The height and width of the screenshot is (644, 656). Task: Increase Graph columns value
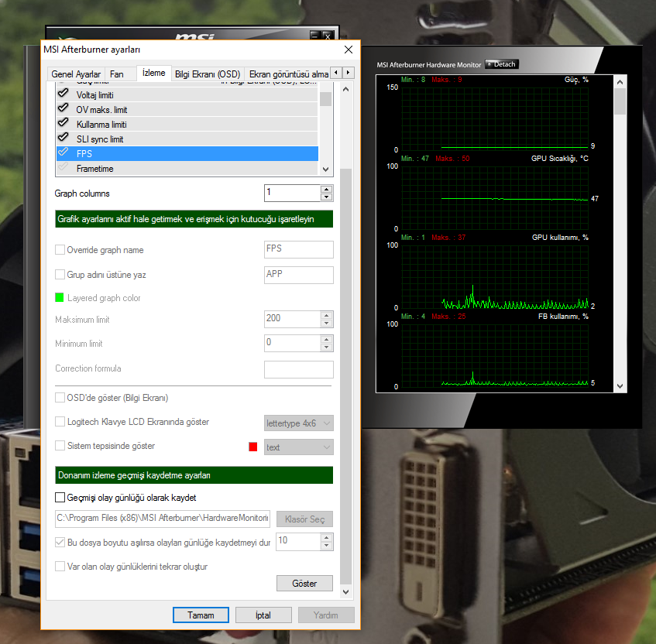click(x=327, y=189)
